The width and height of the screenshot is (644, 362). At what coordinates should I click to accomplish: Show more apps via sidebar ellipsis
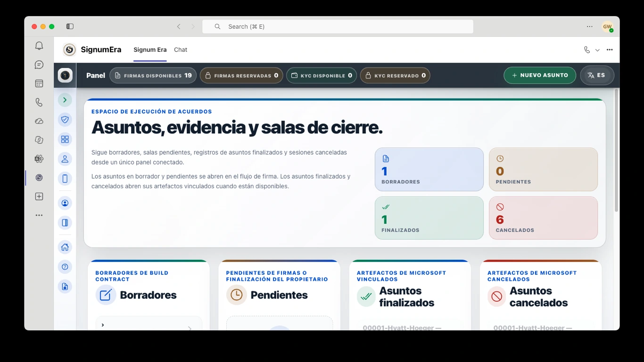click(39, 215)
